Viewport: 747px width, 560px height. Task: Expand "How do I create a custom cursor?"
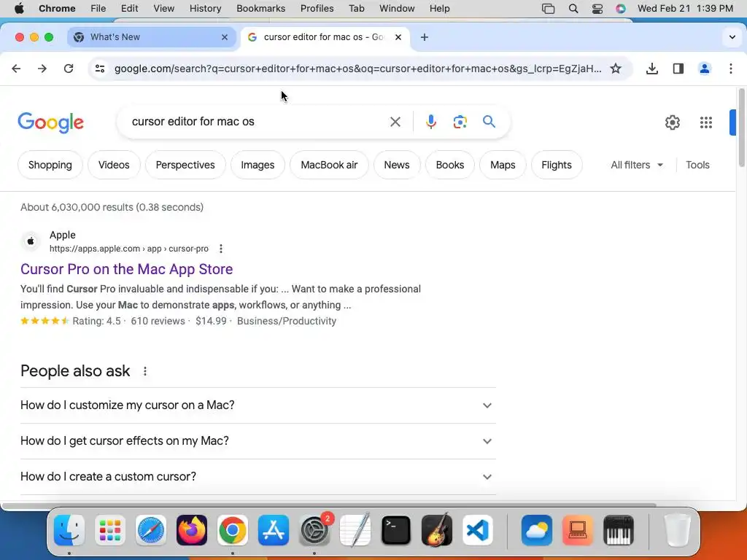click(x=258, y=477)
